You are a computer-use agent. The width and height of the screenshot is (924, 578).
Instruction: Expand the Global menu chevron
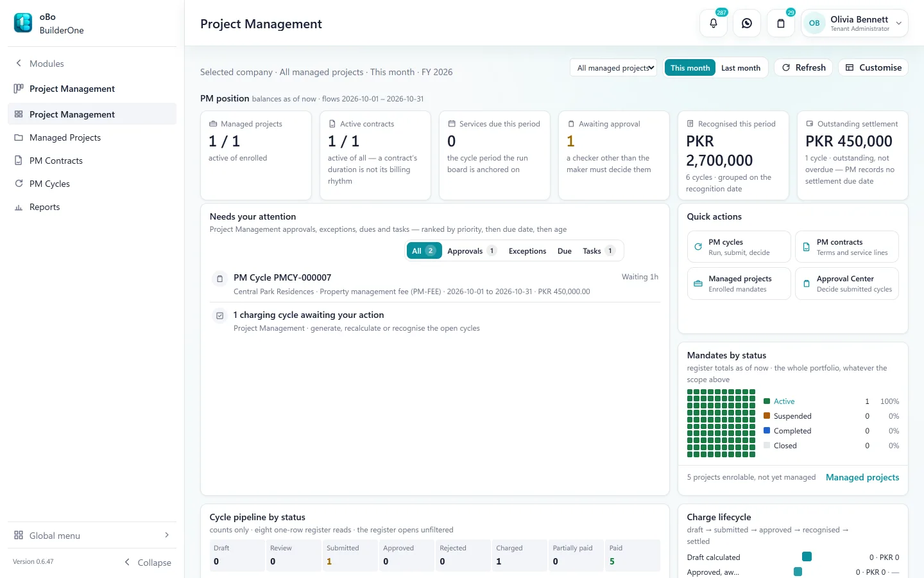[x=167, y=535]
